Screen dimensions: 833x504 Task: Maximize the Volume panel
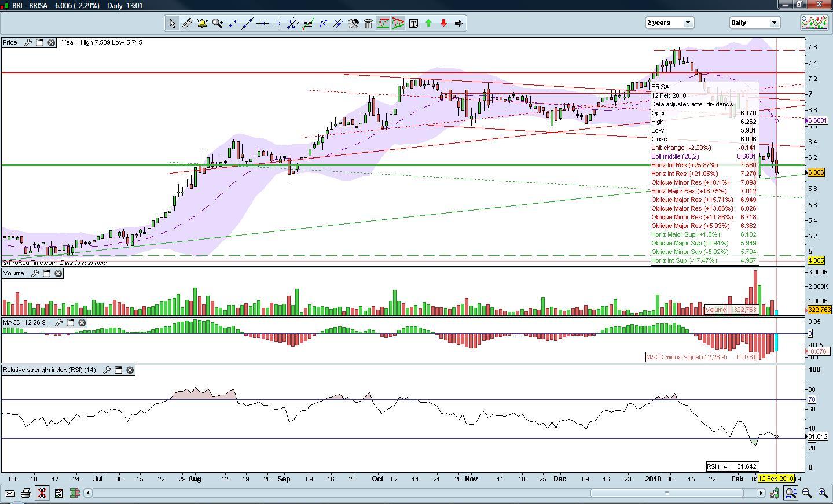(47, 273)
